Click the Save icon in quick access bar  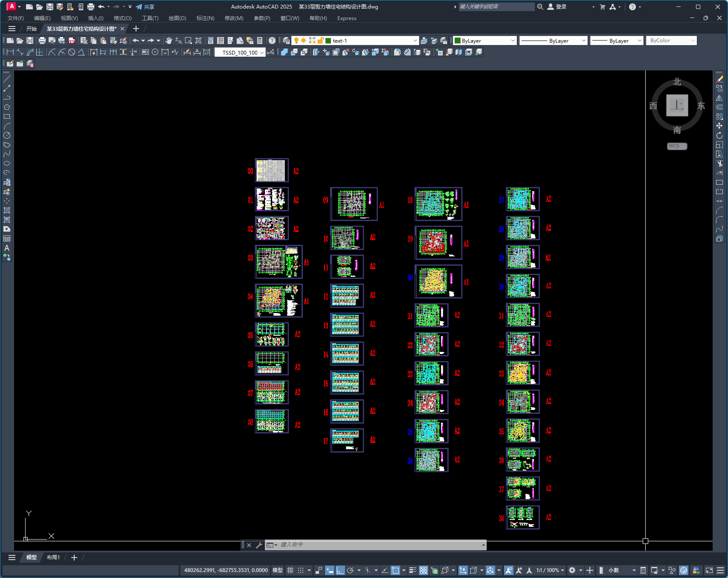(x=50, y=7)
